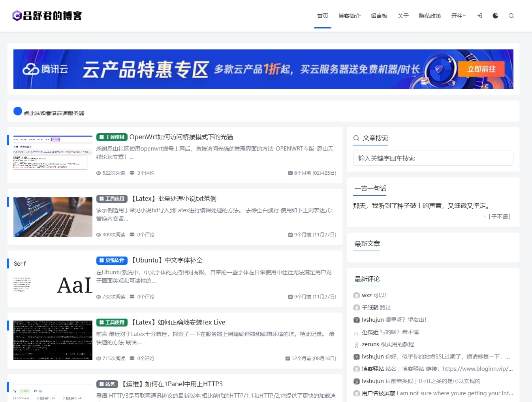
Task: Open the search with the magnifier icon
Action: coord(511,16)
